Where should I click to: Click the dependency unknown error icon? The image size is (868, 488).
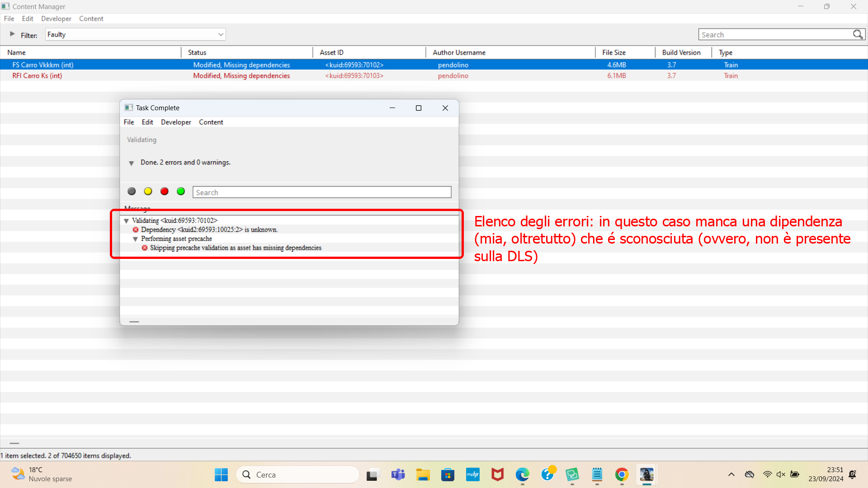[x=136, y=230]
